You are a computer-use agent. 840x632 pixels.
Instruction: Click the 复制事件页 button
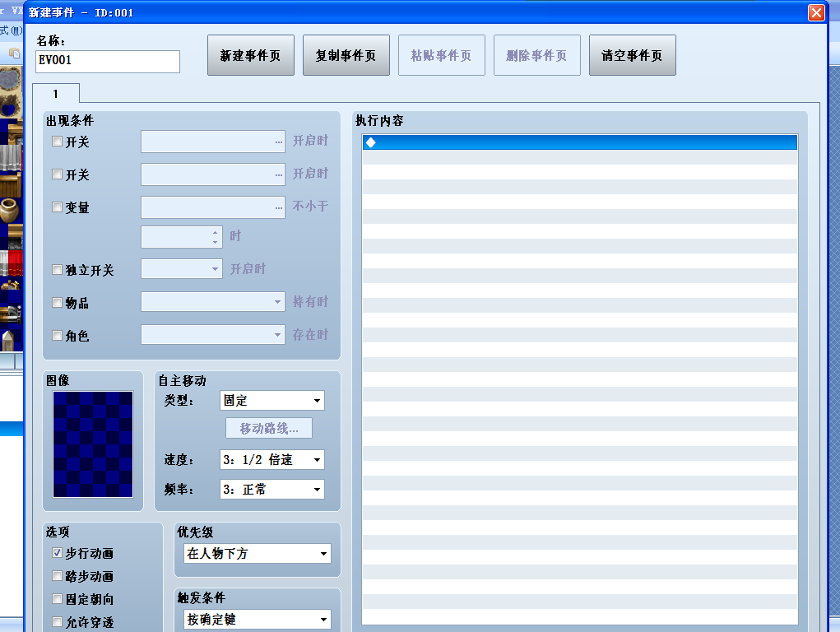[346, 55]
